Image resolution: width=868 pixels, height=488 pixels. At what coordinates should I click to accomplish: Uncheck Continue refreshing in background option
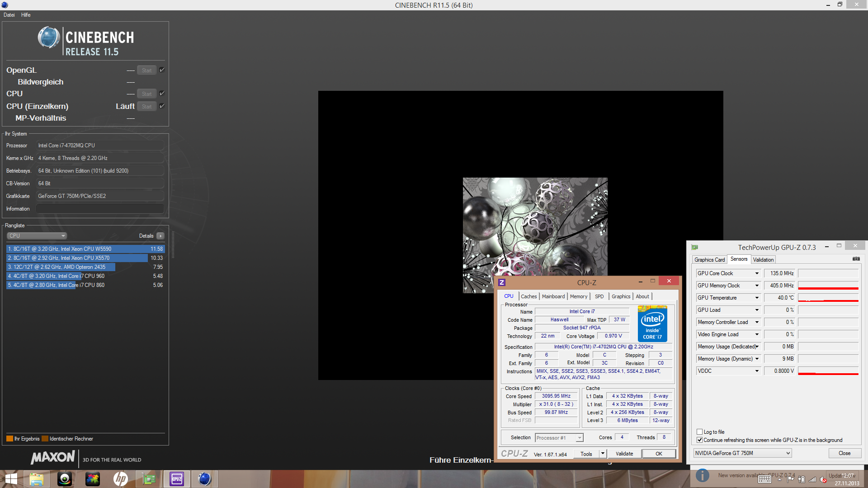[x=699, y=440]
